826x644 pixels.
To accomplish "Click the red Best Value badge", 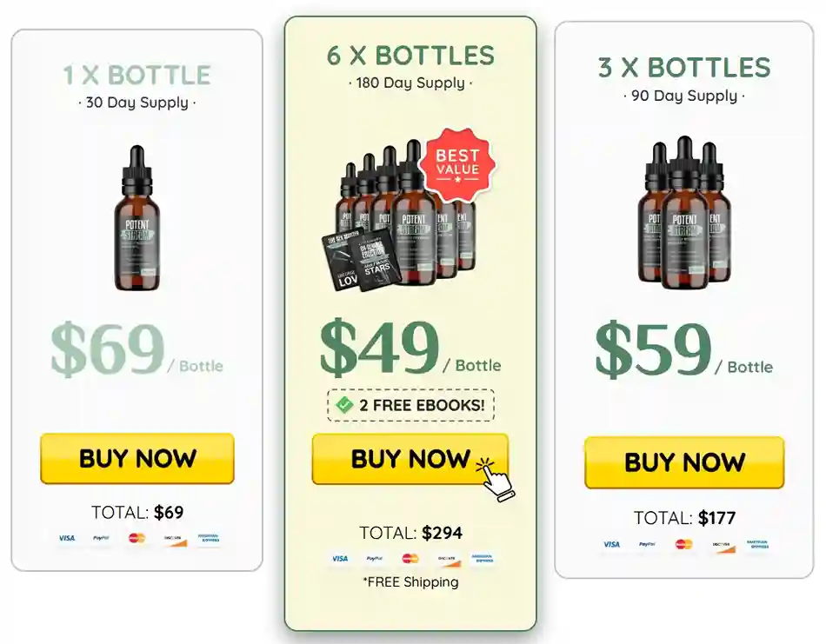I will [x=457, y=164].
